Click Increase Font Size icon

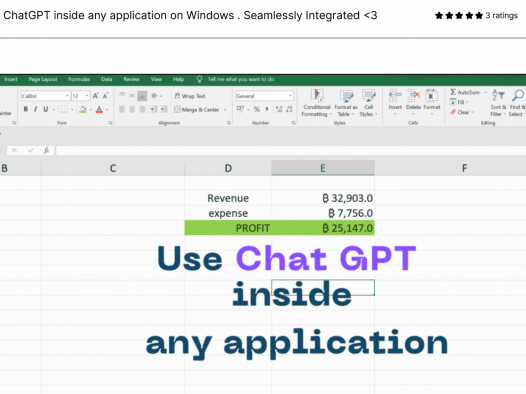tap(96, 96)
